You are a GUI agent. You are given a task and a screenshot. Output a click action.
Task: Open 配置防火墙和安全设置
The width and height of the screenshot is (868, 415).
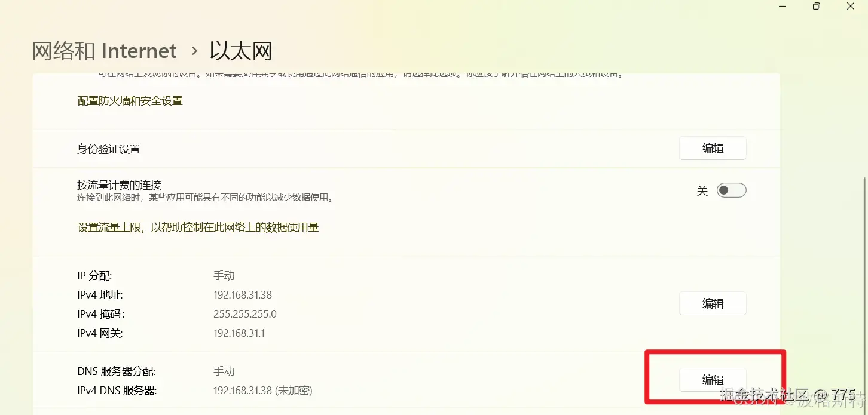(x=130, y=100)
